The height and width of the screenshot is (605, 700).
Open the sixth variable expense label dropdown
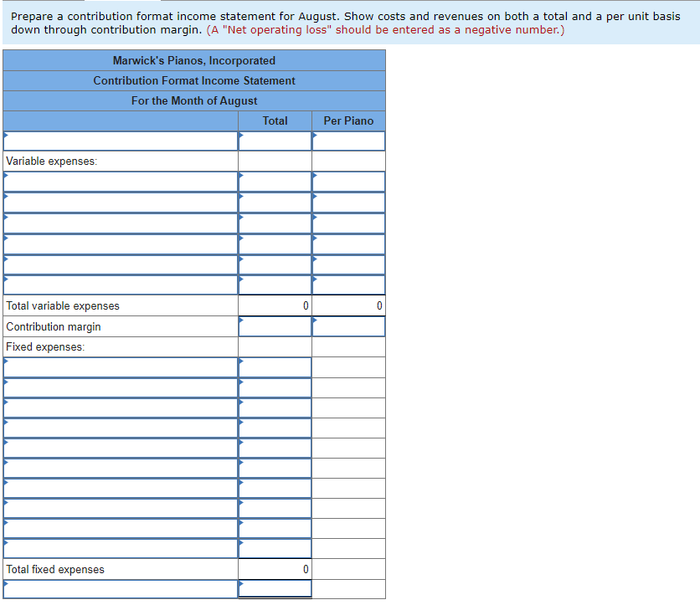click(x=121, y=285)
